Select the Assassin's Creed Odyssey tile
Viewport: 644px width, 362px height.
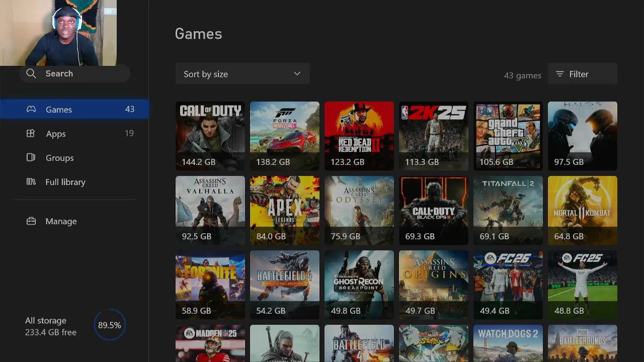click(x=359, y=210)
